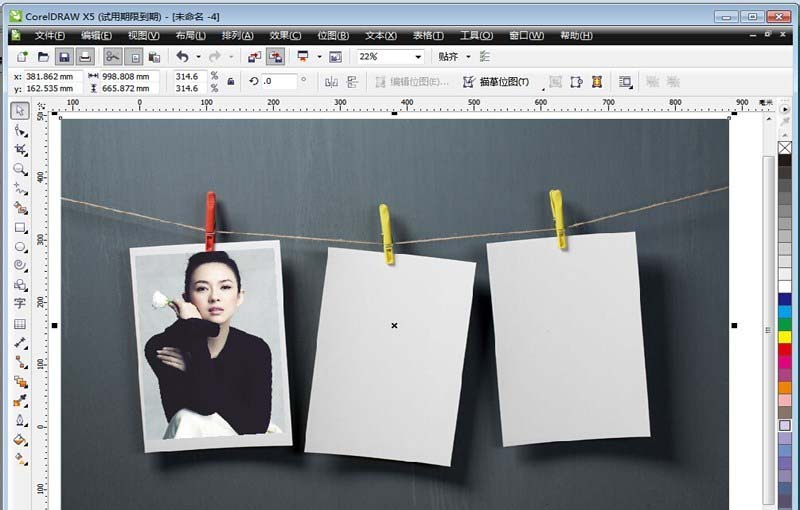Click the 编辑位图(E) button
800x510 pixels.
point(411,82)
